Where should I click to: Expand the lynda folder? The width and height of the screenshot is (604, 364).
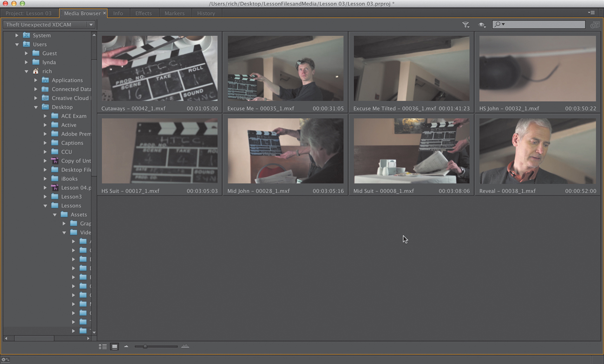[26, 62]
